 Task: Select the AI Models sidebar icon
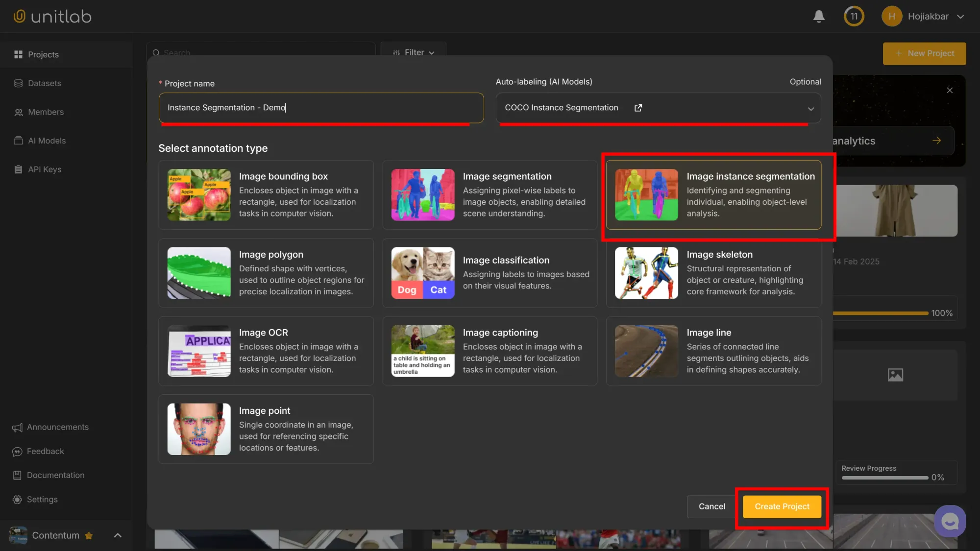click(x=19, y=141)
